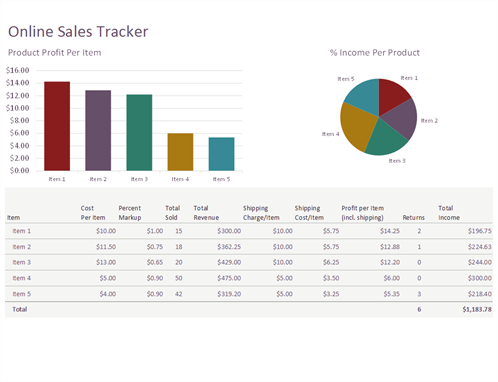Viewport: 498px width, 382px height.
Task: Select the $300.00 total revenue cell
Action: pyautogui.click(x=229, y=231)
